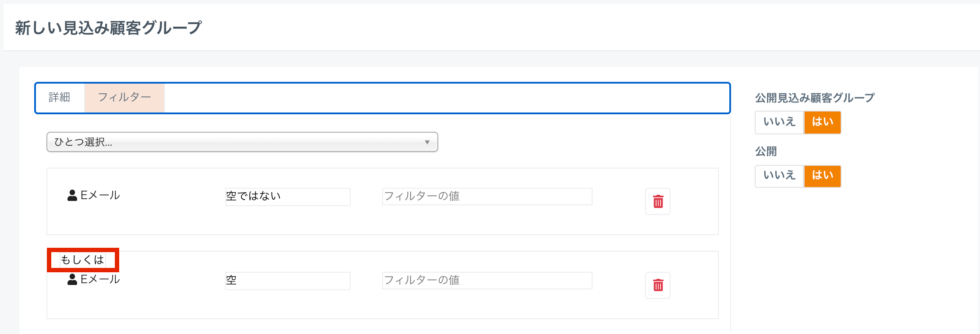Open the ひとつ選択... filter field dropdown
The height and width of the screenshot is (334, 980).
[x=242, y=142]
